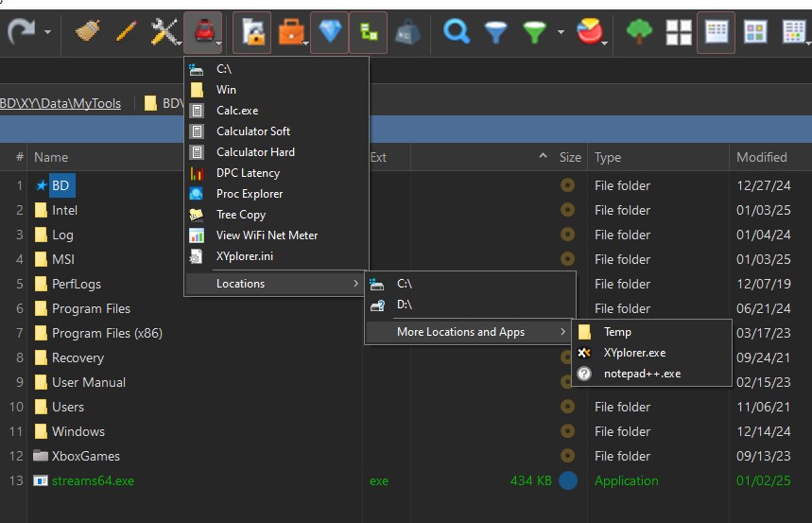Open dropdown arrow next to green filter
Viewport: 812px width, 523px height.
pos(561,33)
